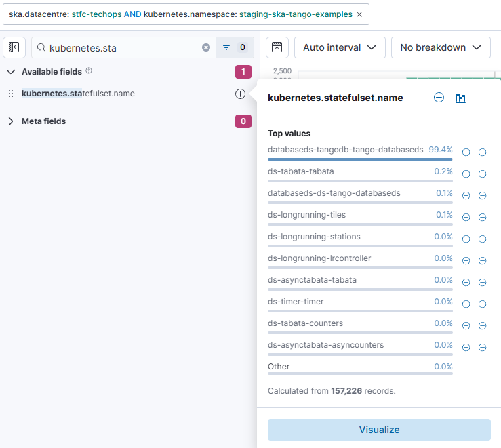Filter out ds-asynctabata-tabata value
The width and height of the screenshot is (501, 448).
482,283
